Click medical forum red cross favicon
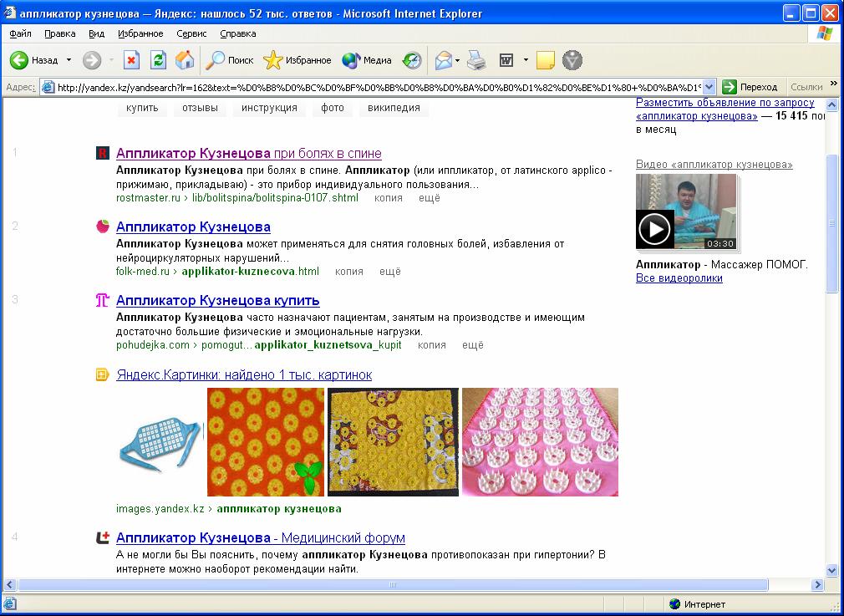844x616 pixels. (102, 537)
